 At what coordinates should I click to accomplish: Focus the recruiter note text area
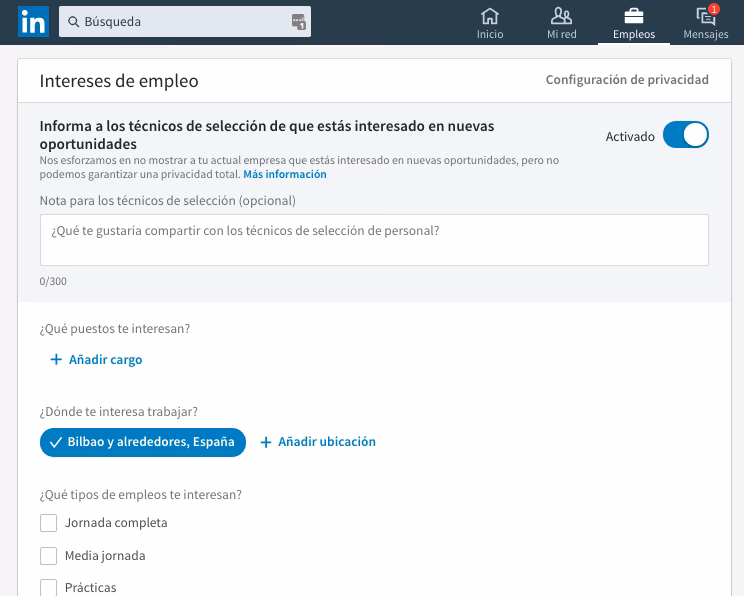pyautogui.click(x=374, y=240)
